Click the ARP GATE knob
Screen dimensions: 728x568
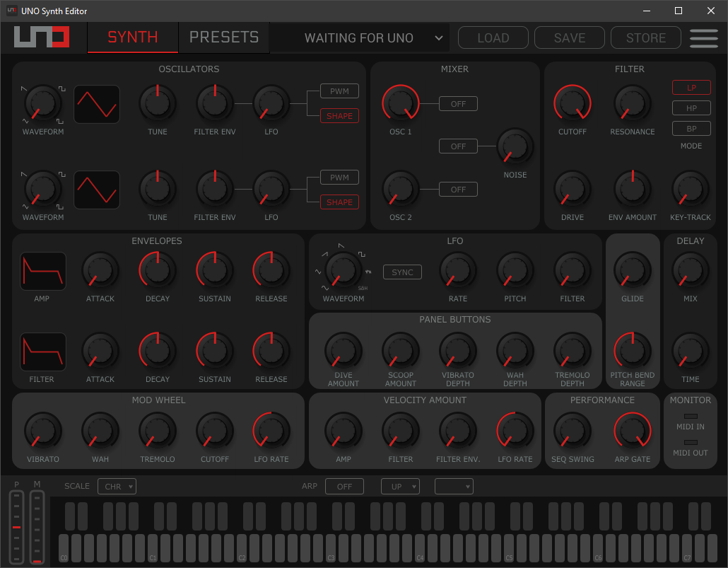point(633,431)
